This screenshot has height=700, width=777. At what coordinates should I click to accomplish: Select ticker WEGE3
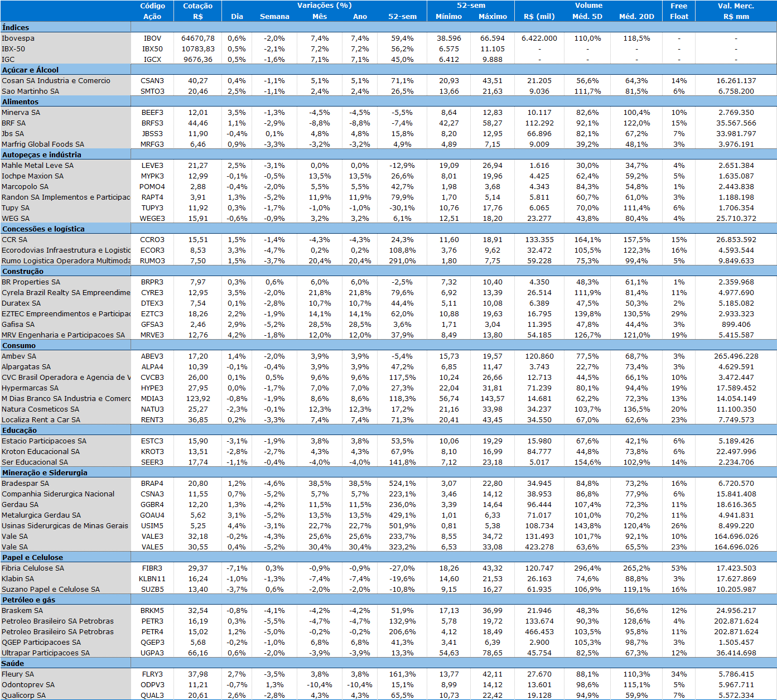click(x=152, y=219)
